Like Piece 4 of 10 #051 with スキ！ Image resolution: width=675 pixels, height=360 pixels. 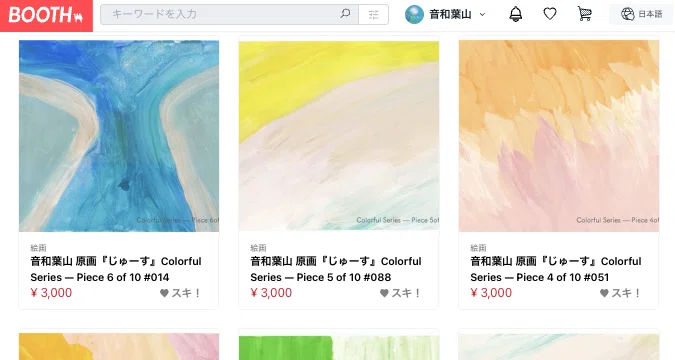[x=620, y=293]
